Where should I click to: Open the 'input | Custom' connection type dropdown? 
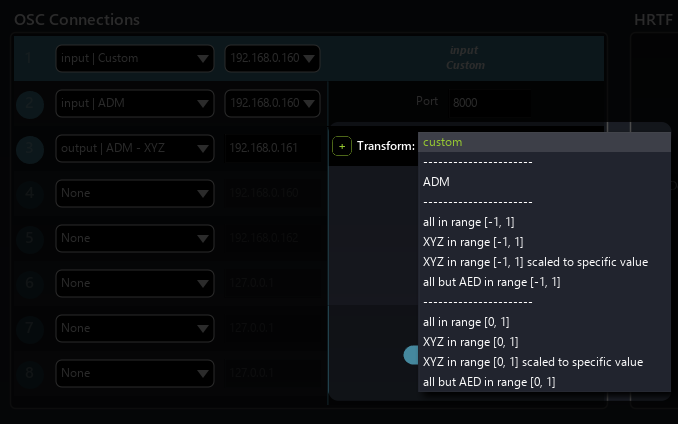[135, 58]
